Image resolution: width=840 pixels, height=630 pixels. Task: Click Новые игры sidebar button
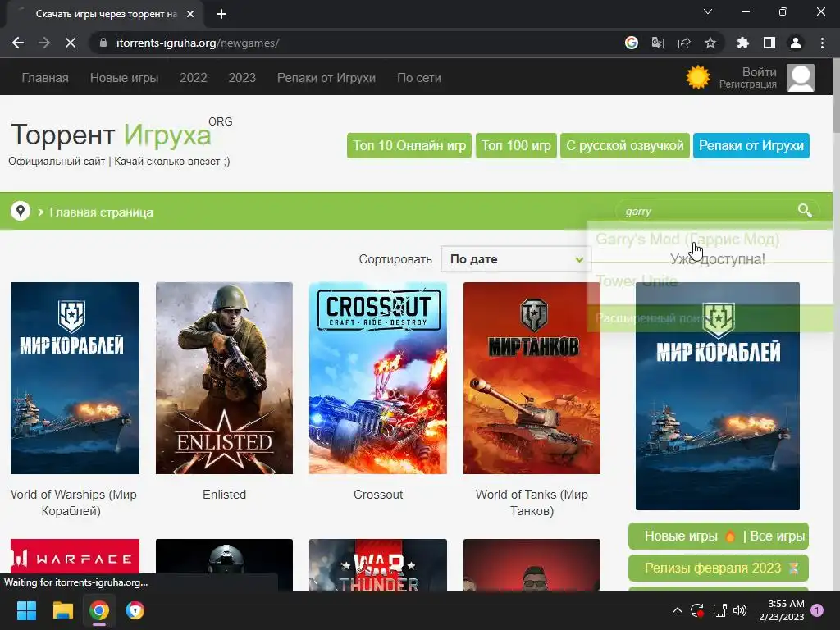click(681, 536)
